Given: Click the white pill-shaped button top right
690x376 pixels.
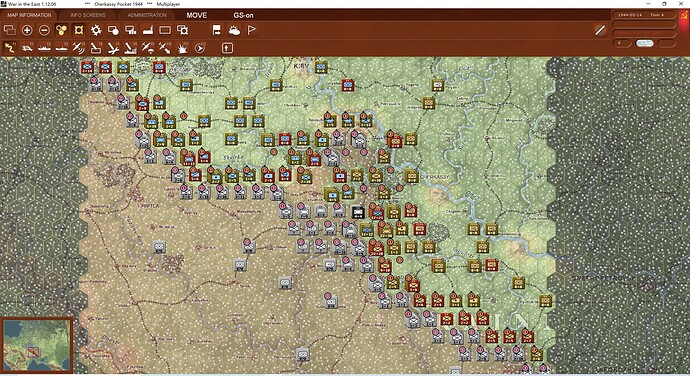Looking at the screenshot, I should tap(644, 43).
